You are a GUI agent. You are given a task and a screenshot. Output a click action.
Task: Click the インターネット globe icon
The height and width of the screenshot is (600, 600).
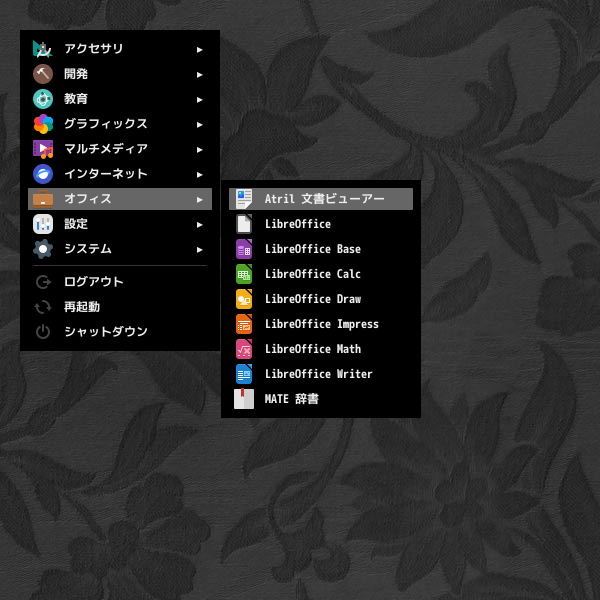pos(43,174)
